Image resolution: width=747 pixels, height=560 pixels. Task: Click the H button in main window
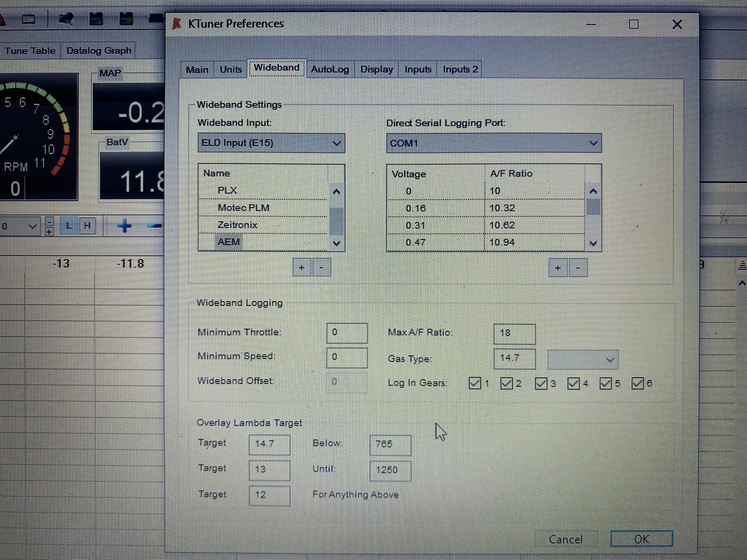pos(87,226)
